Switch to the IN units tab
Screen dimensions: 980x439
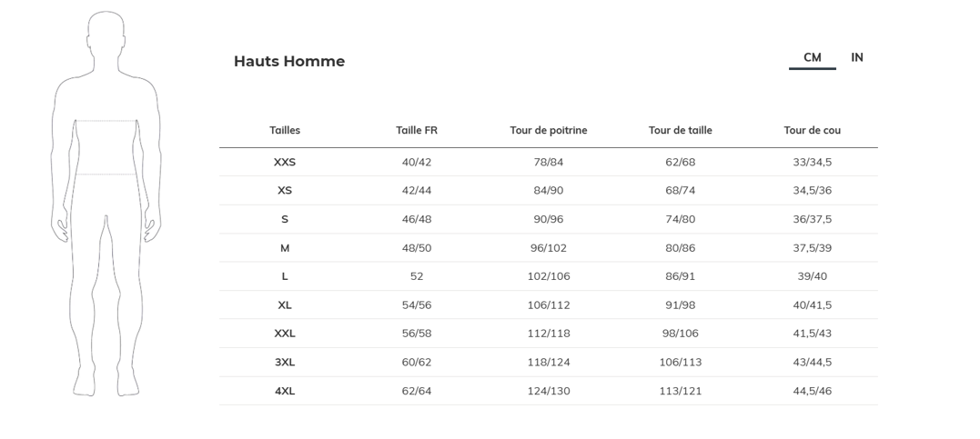pos(857,58)
